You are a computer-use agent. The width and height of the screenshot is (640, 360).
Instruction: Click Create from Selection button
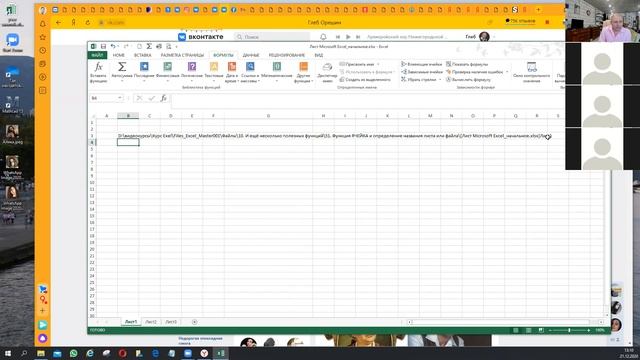(x=365, y=80)
